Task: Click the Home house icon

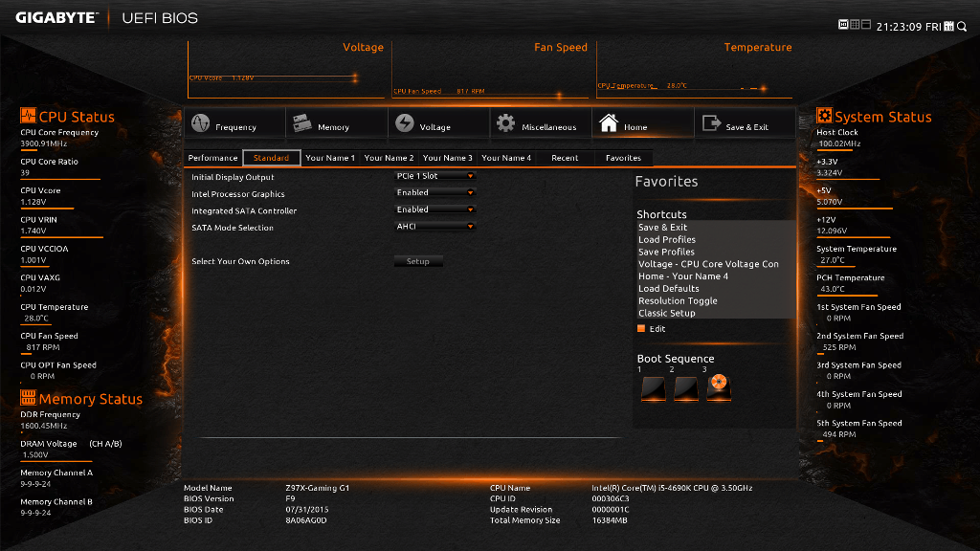Action: tap(608, 123)
